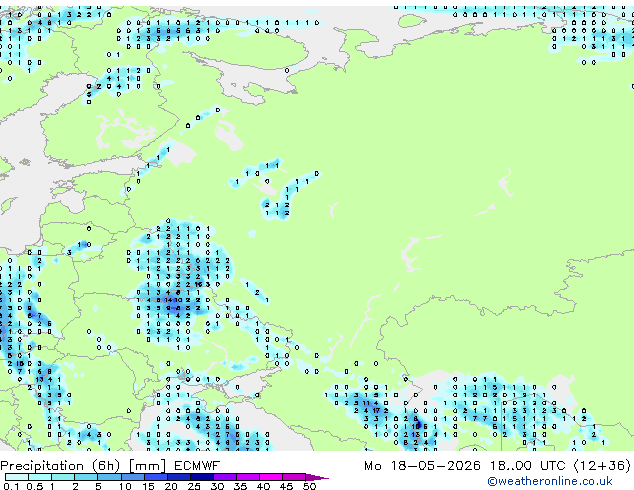This screenshot has height=490, width=634.
Task: Click the legend arrow tip above 50 mm
Action: [x=317, y=477]
